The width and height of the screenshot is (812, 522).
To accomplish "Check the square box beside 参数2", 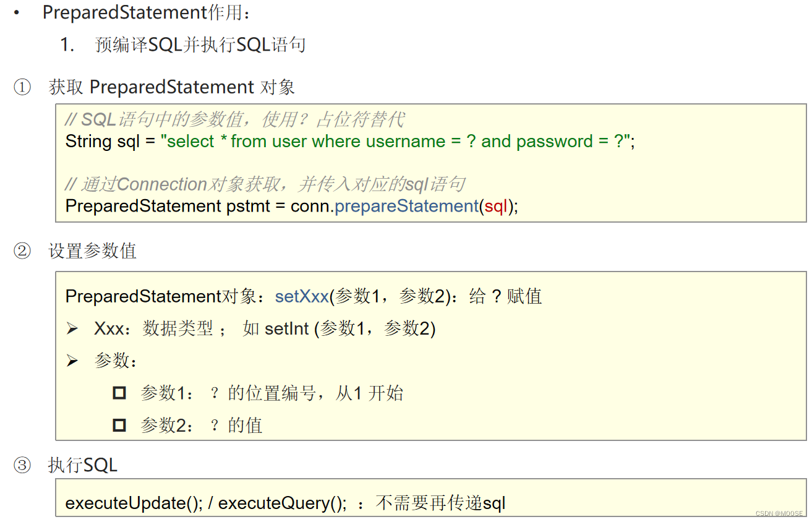I will pos(119,425).
